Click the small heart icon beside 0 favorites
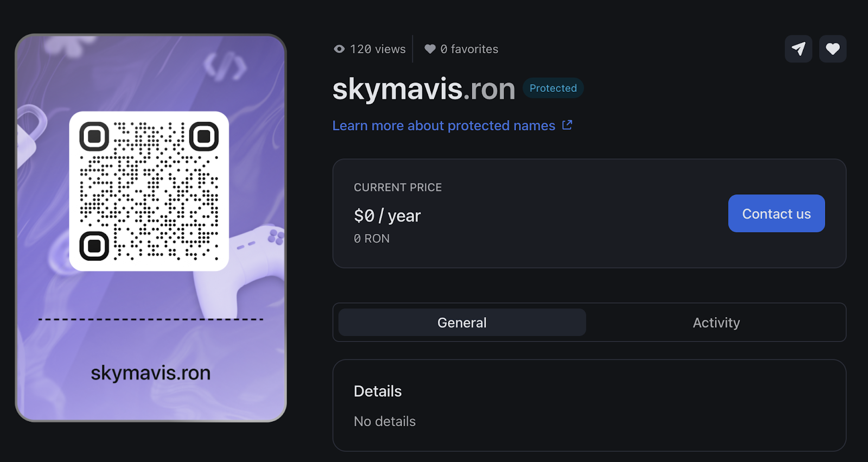This screenshot has height=462, width=868. click(x=430, y=49)
